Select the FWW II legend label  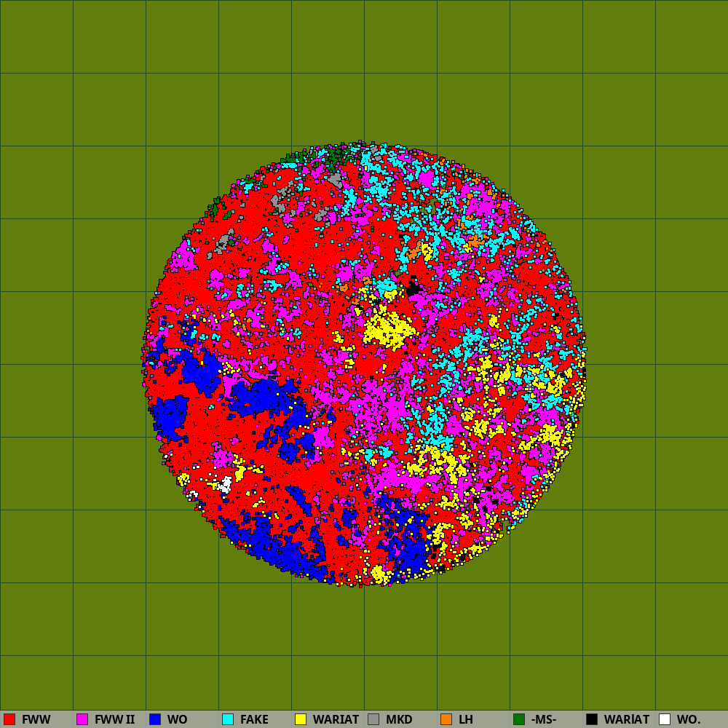[x=115, y=720]
